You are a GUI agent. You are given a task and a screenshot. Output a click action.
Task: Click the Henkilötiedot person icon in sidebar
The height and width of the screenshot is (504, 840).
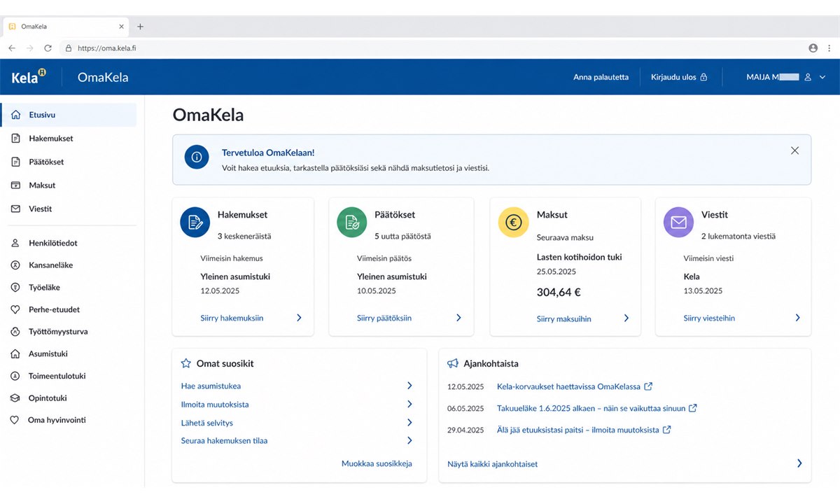pyautogui.click(x=15, y=244)
